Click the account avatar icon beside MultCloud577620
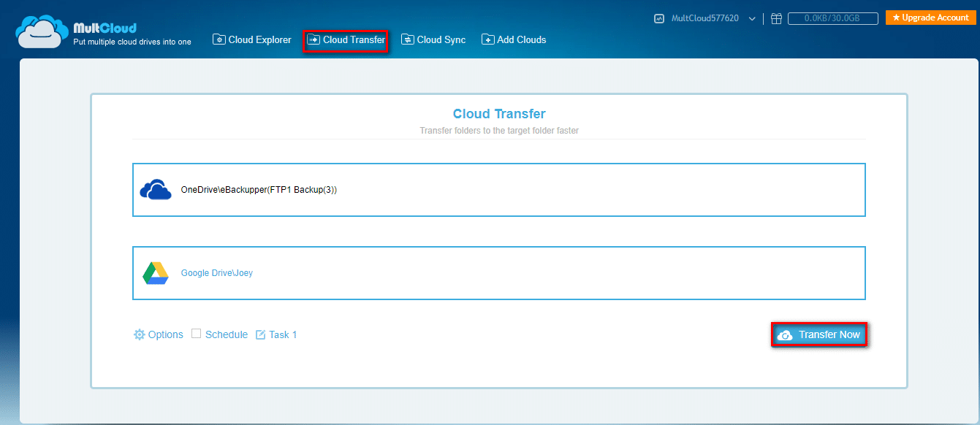Screen dimensions: 980x425 point(659,18)
